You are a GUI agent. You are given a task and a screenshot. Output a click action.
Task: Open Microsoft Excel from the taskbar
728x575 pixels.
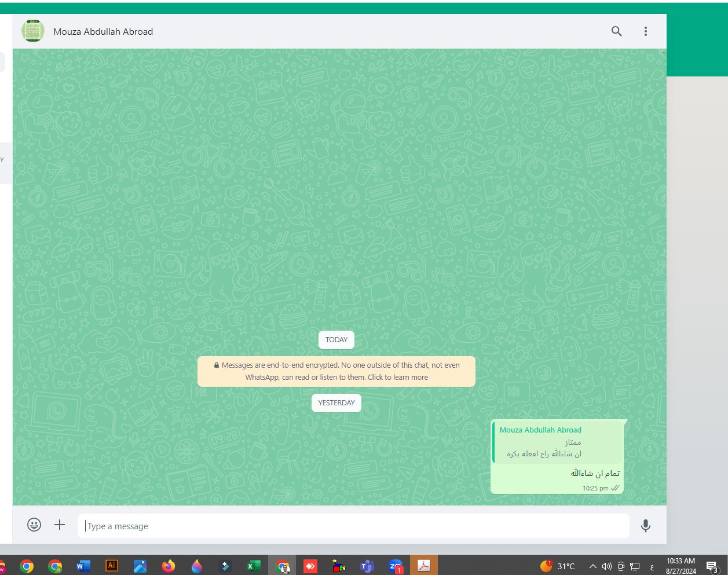tap(254, 566)
